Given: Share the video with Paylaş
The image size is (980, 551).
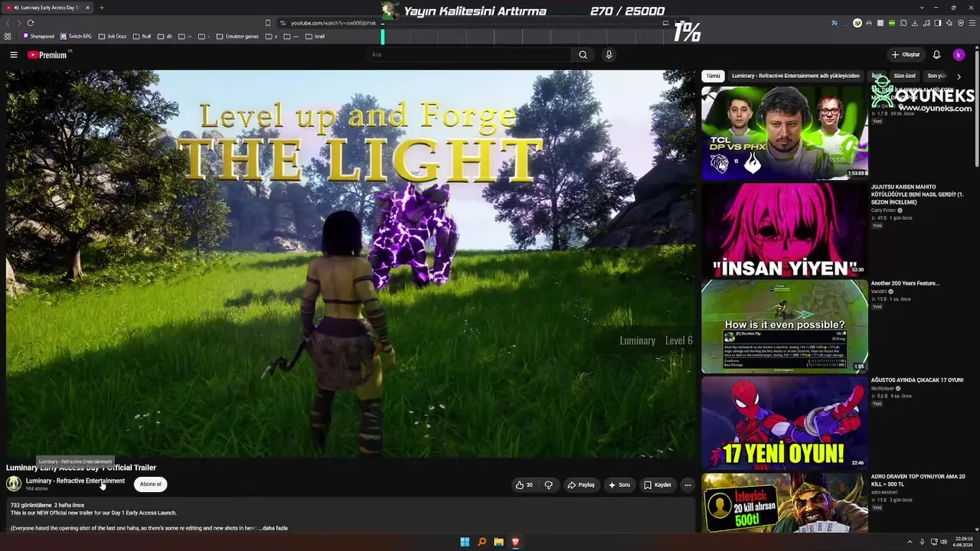Looking at the screenshot, I should [580, 484].
